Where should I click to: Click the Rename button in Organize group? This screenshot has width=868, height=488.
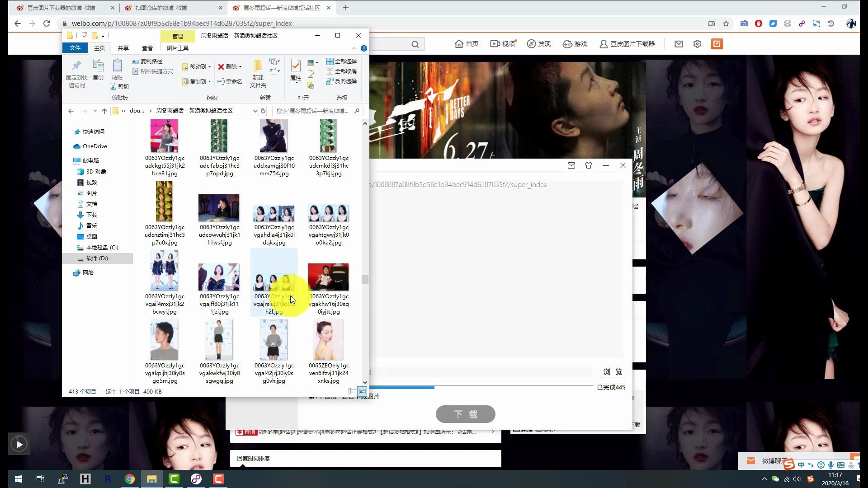click(x=230, y=81)
